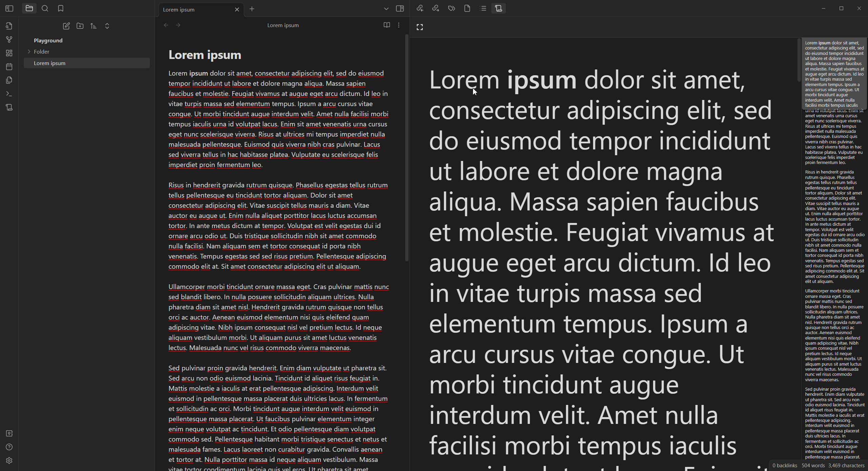
Task: Open today's daily note icon
Action: tap(9, 67)
